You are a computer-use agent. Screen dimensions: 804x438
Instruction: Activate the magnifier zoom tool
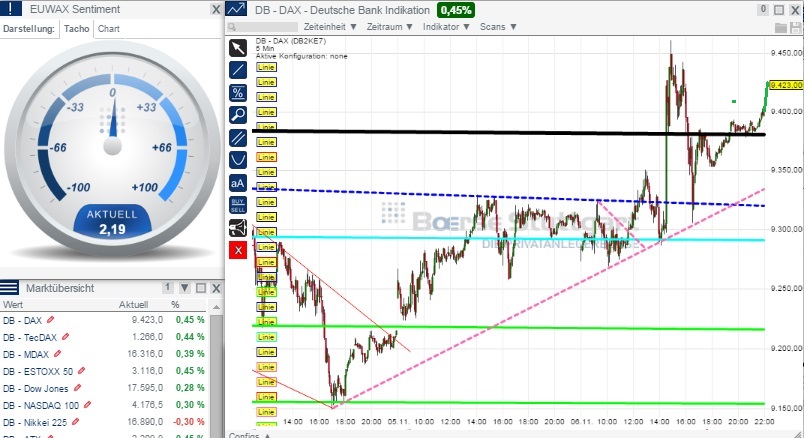point(237,115)
